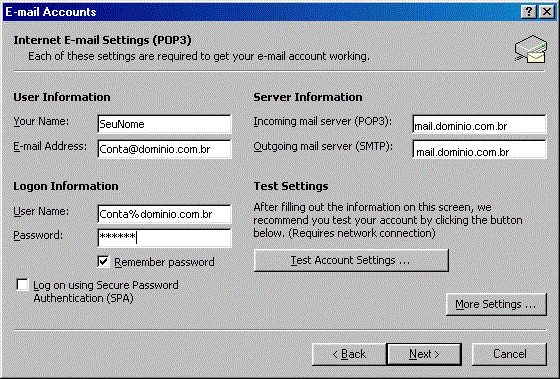Select the Outgoing mail server SMTP field
The image size is (560, 379).
click(479, 149)
